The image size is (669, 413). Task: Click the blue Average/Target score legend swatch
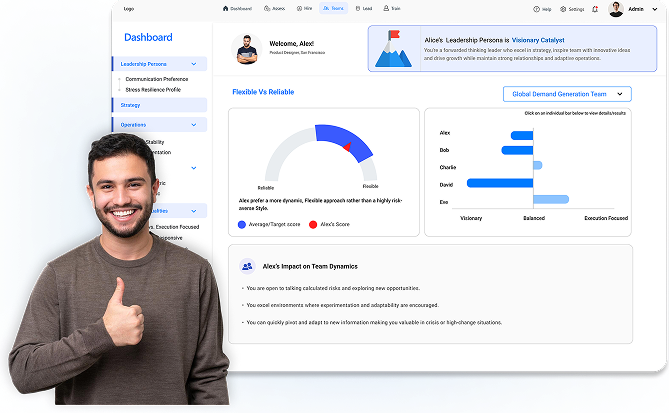coord(241,224)
